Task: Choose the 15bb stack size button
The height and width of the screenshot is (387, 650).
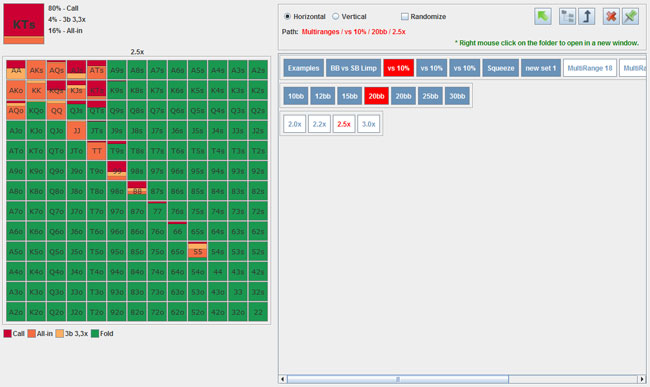Action: coord(349,96)
